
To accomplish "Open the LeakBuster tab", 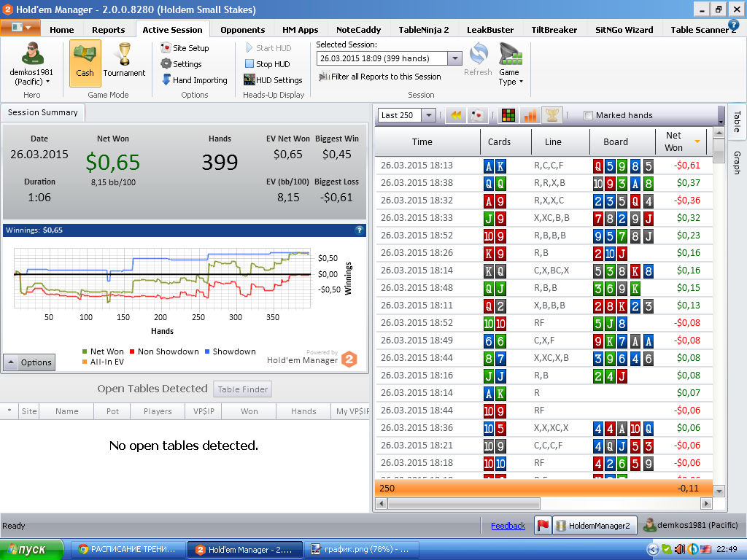I will click(x=490, y=29).
